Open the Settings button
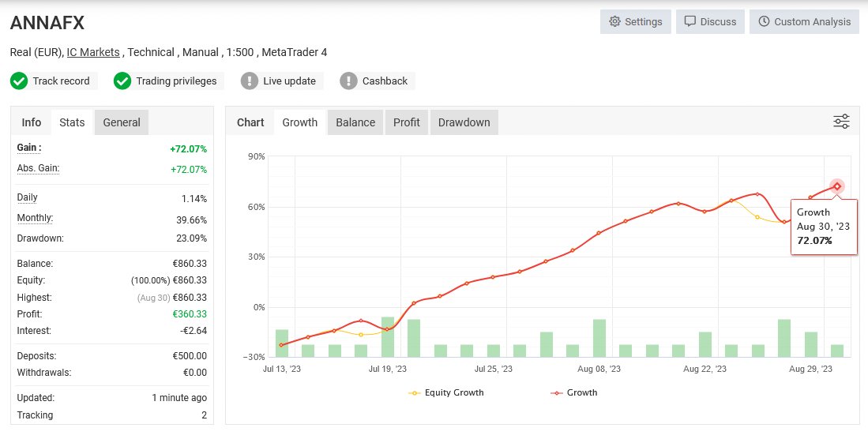The width and height of the screenshot is (868, 439). click(636, 21)
